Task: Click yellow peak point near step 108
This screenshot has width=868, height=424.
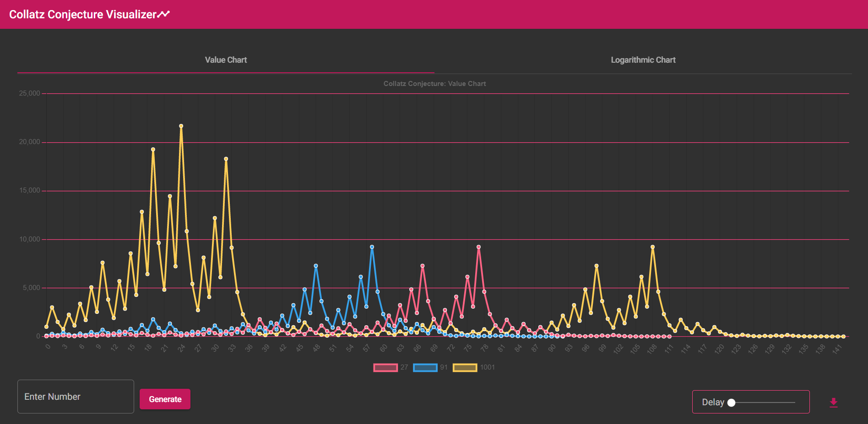Action: click(x=652, y=247)
